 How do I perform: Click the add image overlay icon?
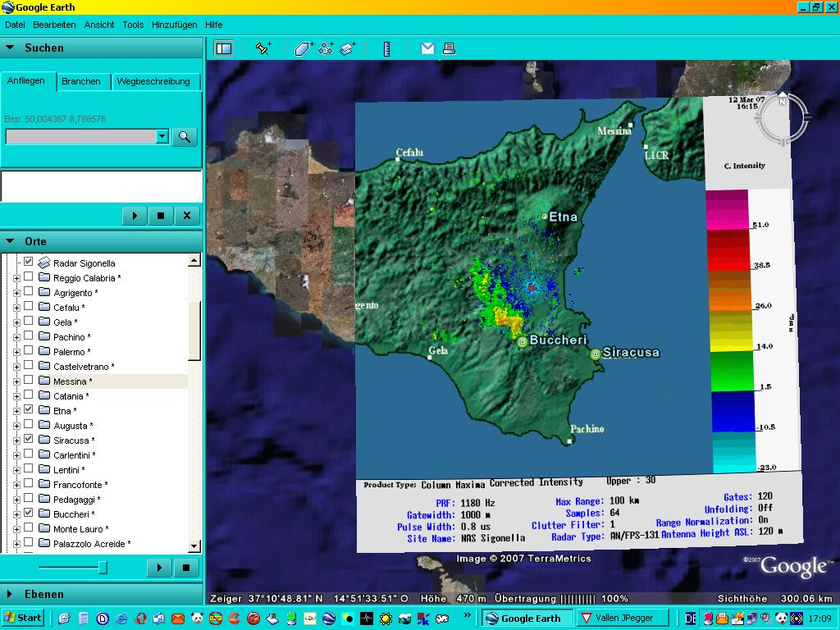click(348, 48)
